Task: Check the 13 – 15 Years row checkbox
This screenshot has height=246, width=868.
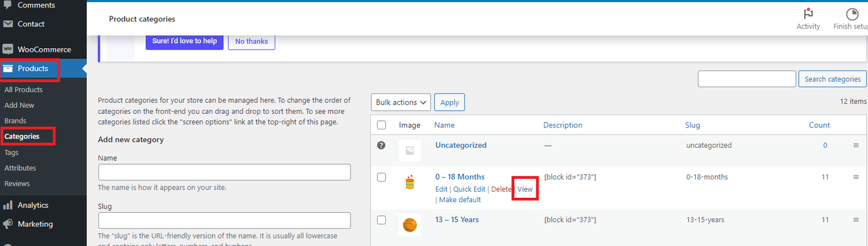Action: click(x=381, y=220)
